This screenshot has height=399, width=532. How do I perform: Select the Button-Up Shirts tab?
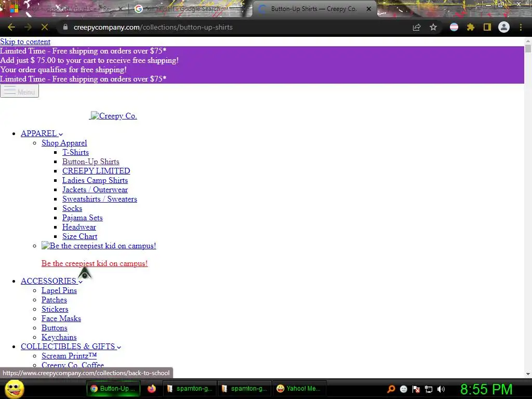tap(314, 9)
